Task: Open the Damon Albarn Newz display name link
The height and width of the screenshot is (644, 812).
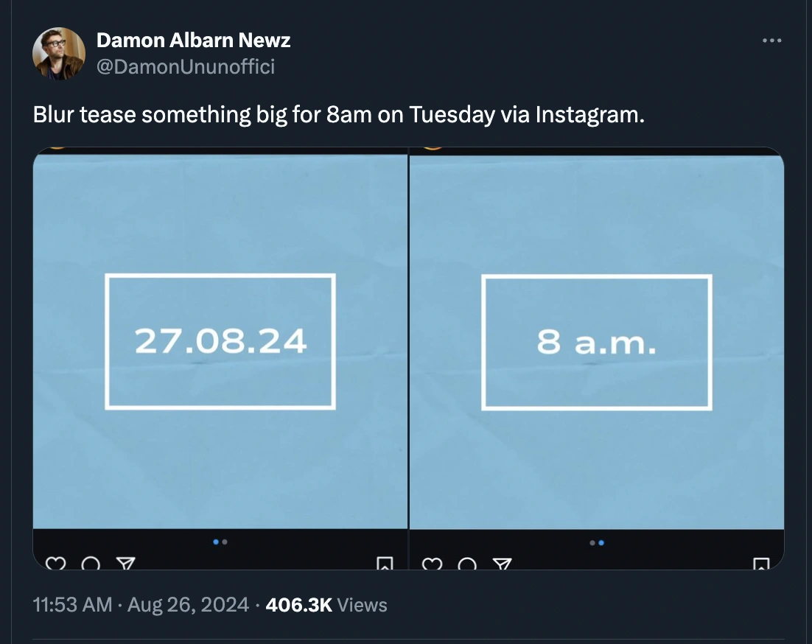Action: click(193, 40)
